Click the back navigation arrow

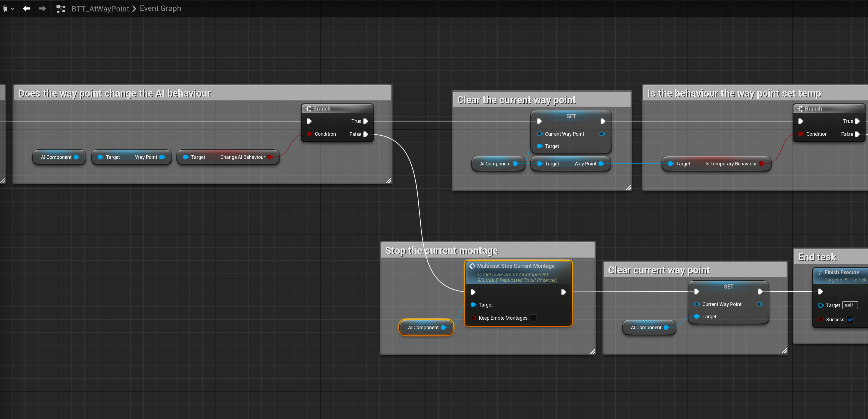26,8
